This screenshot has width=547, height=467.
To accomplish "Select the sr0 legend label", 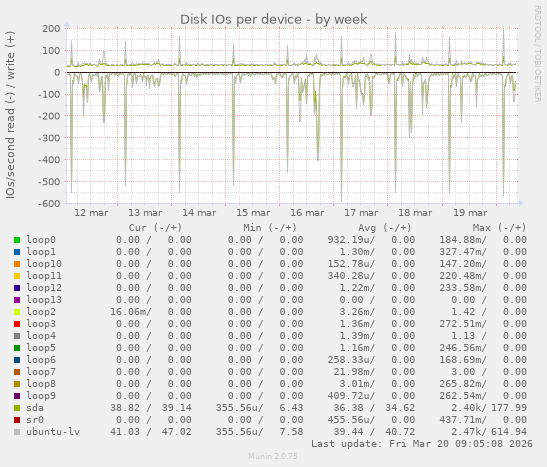I will click(x=35, y=420).
